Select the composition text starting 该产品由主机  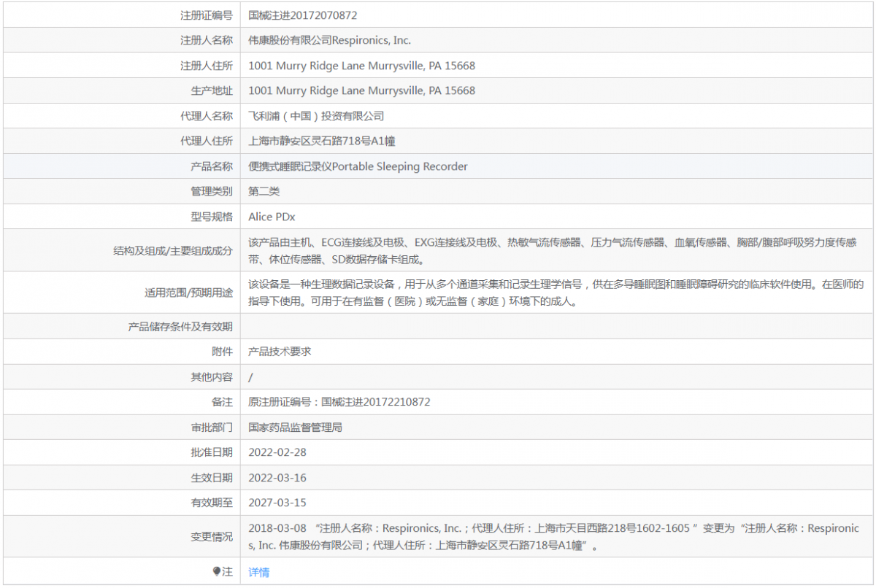[553, 250]
